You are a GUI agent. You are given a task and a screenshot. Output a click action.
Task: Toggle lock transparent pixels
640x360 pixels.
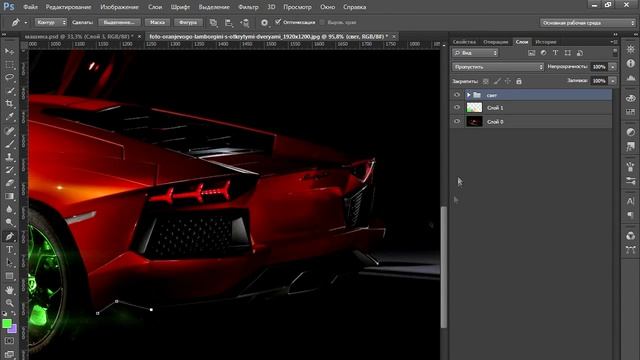coord(486,81)
